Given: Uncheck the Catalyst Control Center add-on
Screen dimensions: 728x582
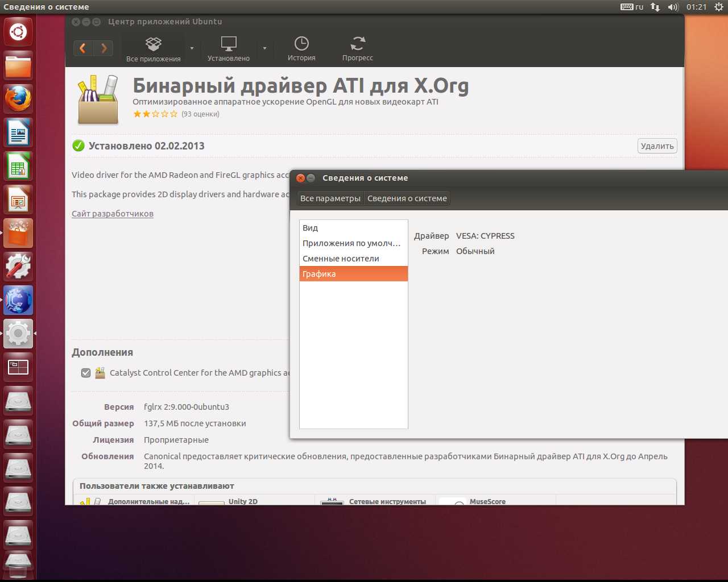Looking at the screenshot, I should click(x=86, y=373).
